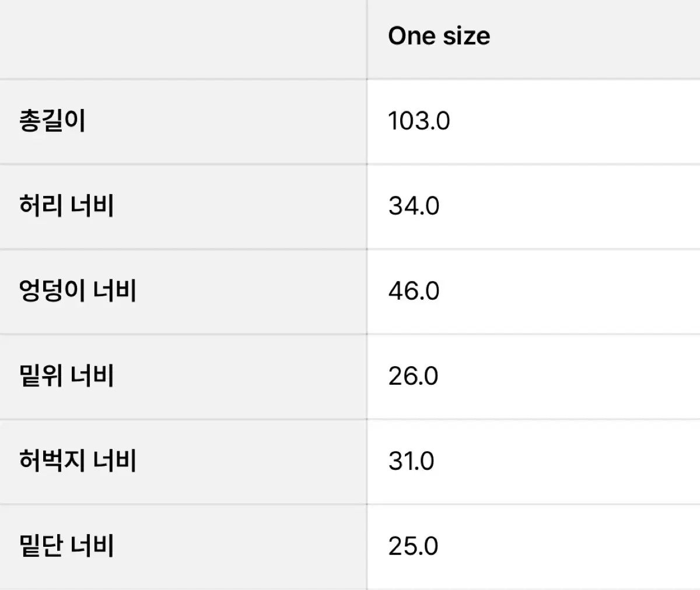Select the 밑단 너비 row label
Viewport: 700px width, 590px height.
66,547
